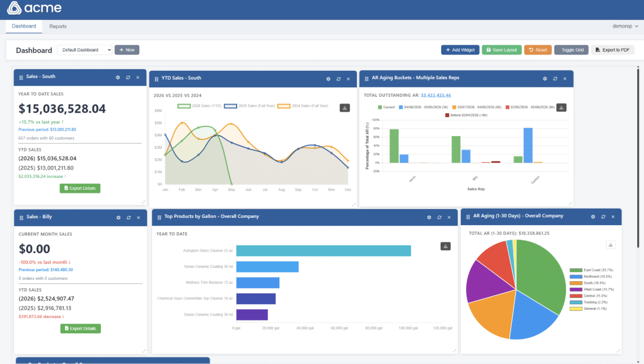Click Export Details in Sales - South

point(80,188)
